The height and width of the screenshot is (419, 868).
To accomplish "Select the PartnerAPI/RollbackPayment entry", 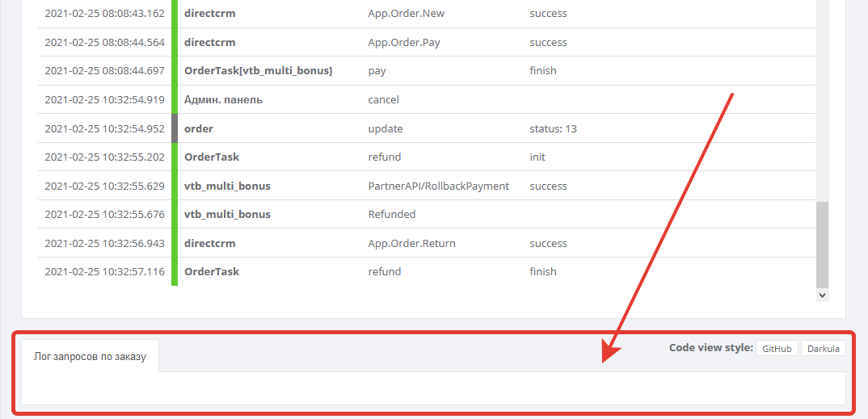I will click(x=438, y=186).
